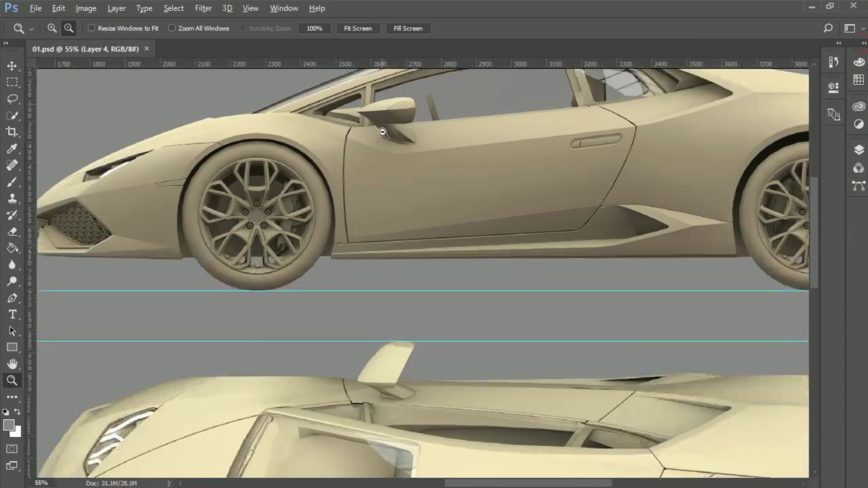Open the Adjustments panel icon

859,124
